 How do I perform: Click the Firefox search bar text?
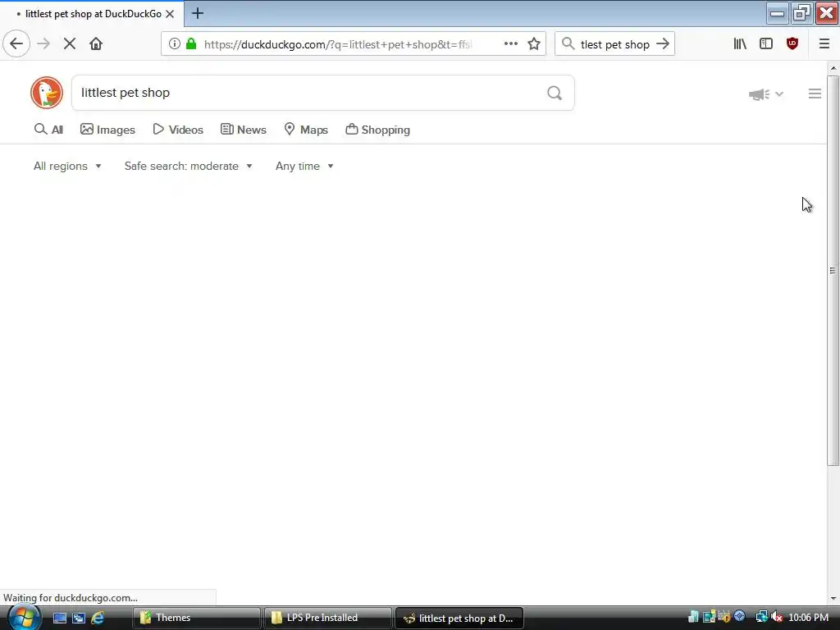pyautogui.click(x=614, y=44)
